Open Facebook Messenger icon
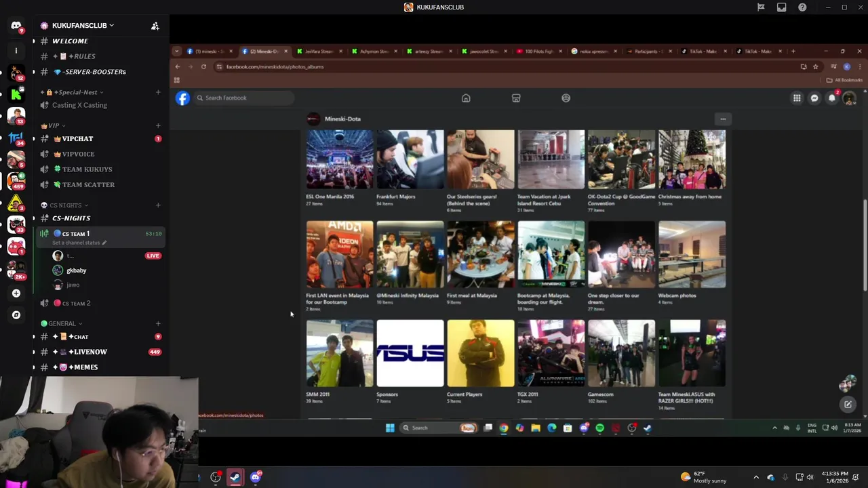 click(x=814, y=98)
